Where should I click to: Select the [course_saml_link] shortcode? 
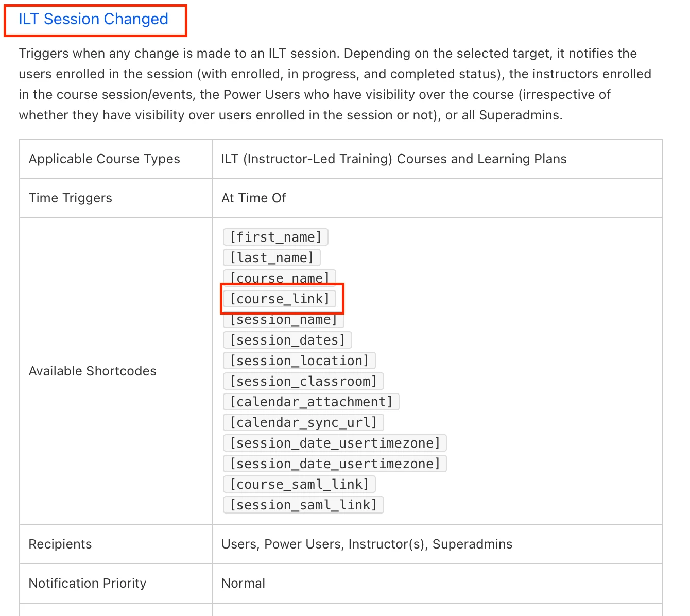299,484
